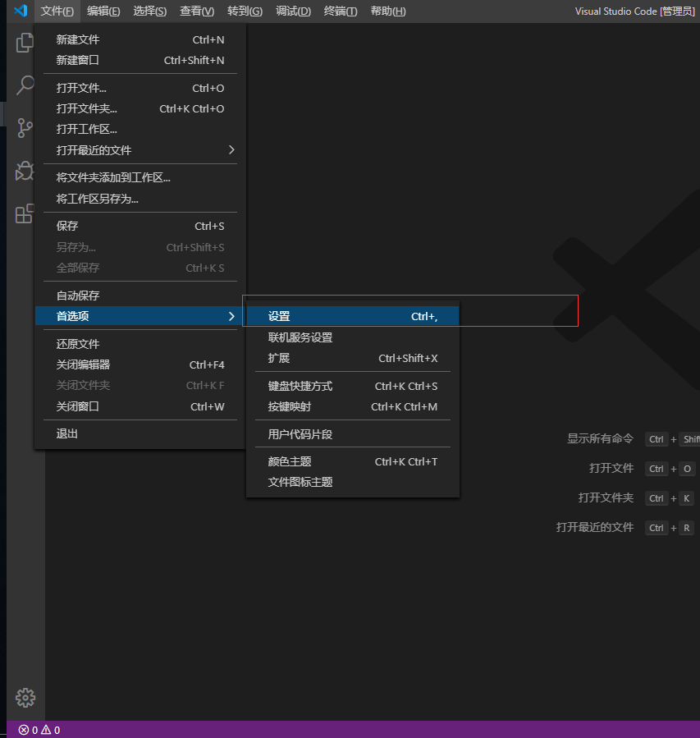The width and height of the screenshot is (700, 738).
Task: Choose 扩展 in the Preferences submenu
Action: pos(352,358)
